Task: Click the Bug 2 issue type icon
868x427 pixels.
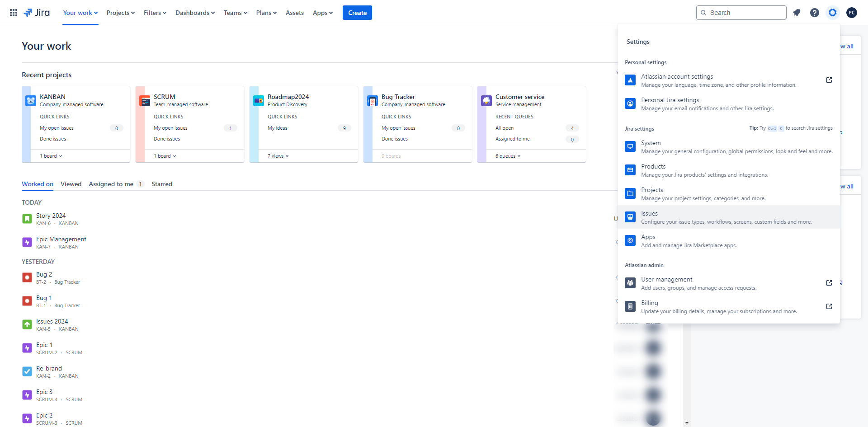Action: (x=27, y=278)
